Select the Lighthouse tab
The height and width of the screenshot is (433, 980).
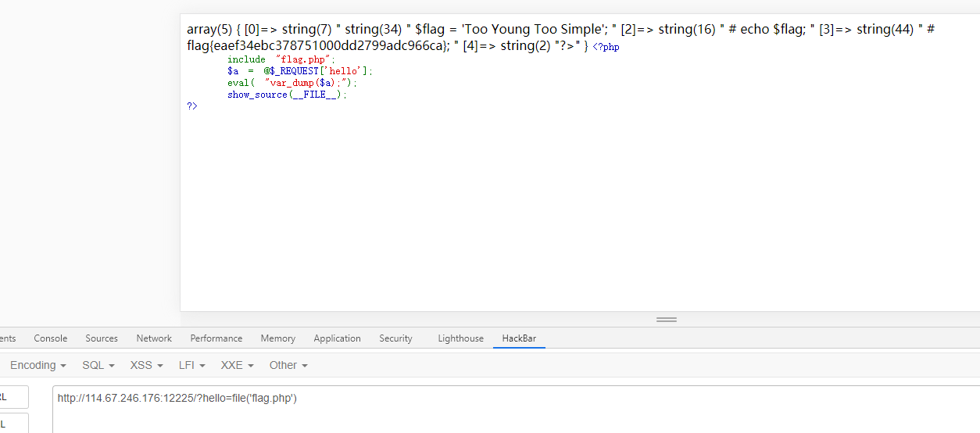[x=460, y=338]
